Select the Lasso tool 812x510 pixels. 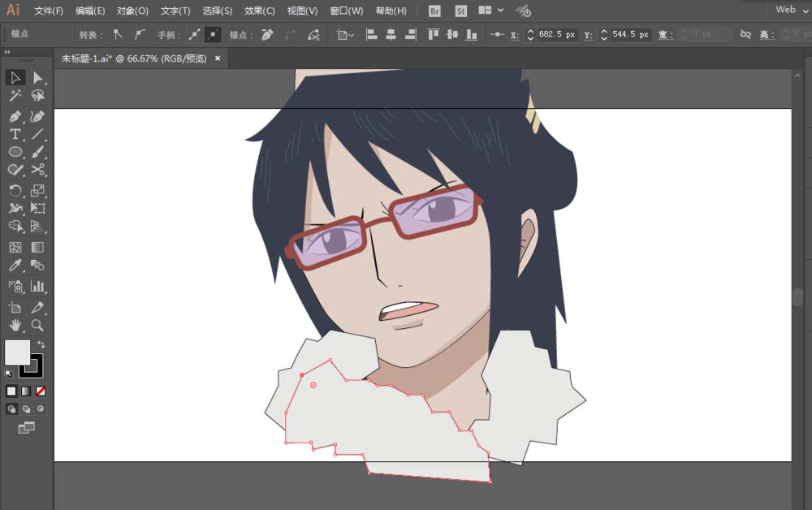click(37, 96)
